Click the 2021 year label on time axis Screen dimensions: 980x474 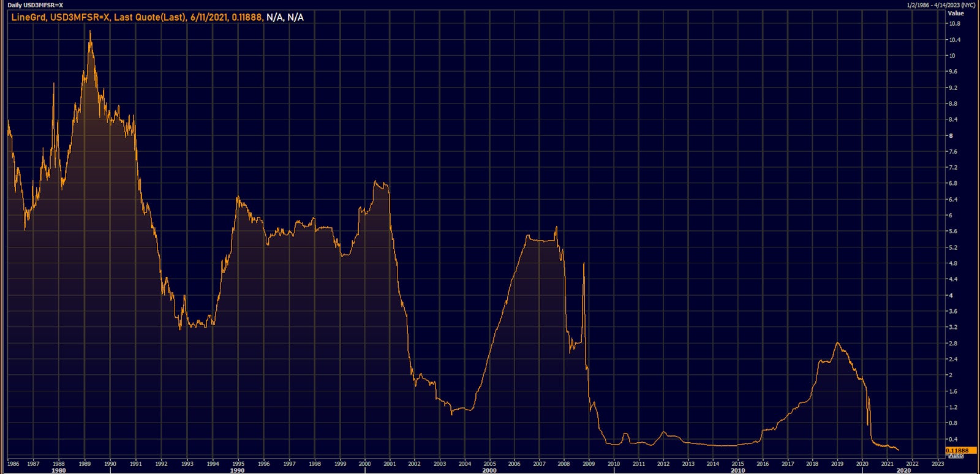coord(887,464)
